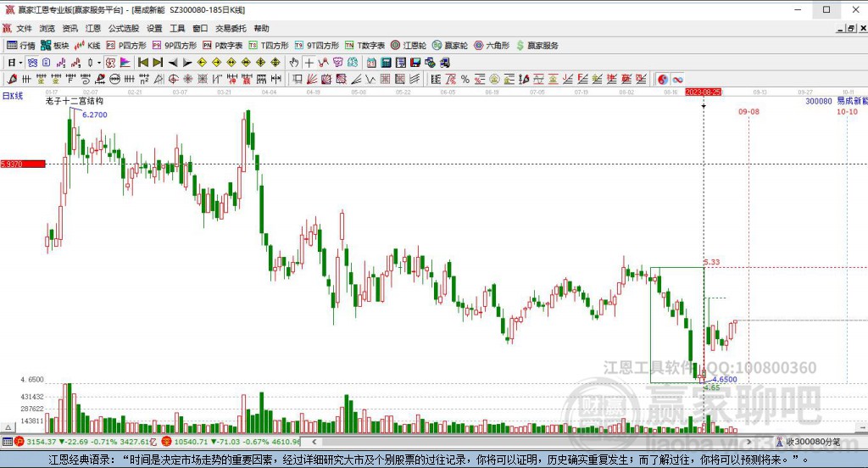Viewport: 868px width, 468px height.
Task: Open the 板块 sector view
Action: 54,46
